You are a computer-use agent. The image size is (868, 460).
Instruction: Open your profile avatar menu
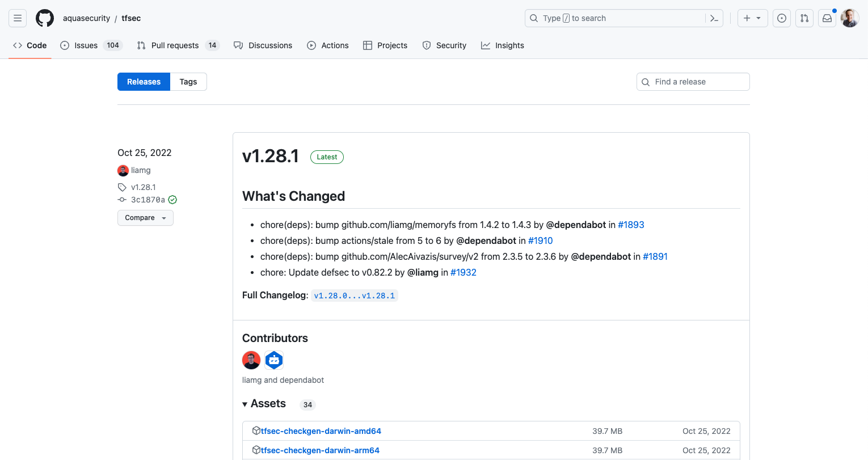[x=849, y=18]
